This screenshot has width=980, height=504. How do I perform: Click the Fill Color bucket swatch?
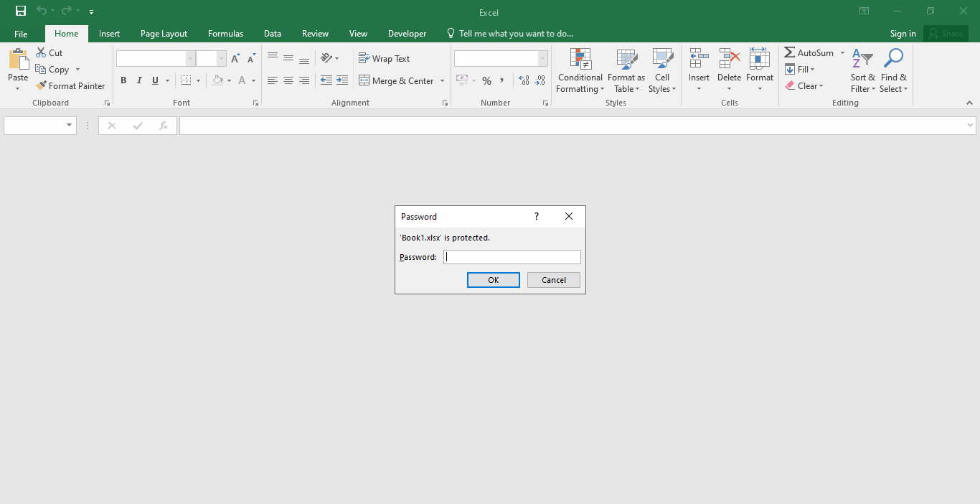[218, 80]
